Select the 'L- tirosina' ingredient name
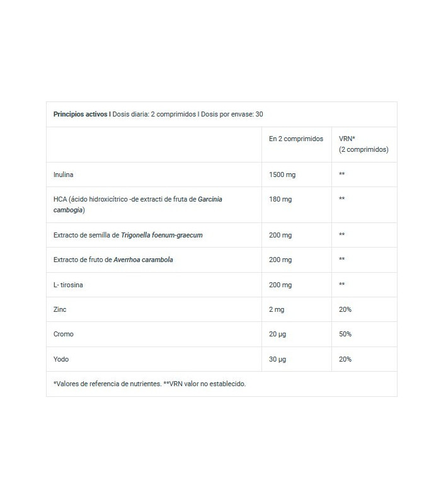Screen dimensions: 441x504 click(68, 285)
